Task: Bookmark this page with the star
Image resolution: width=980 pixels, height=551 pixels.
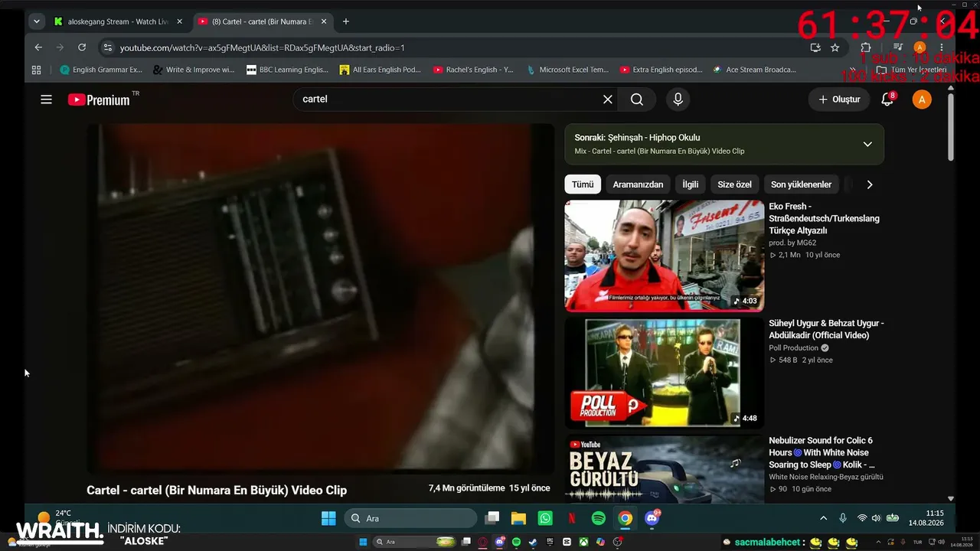Action: [x=835, y=47]
